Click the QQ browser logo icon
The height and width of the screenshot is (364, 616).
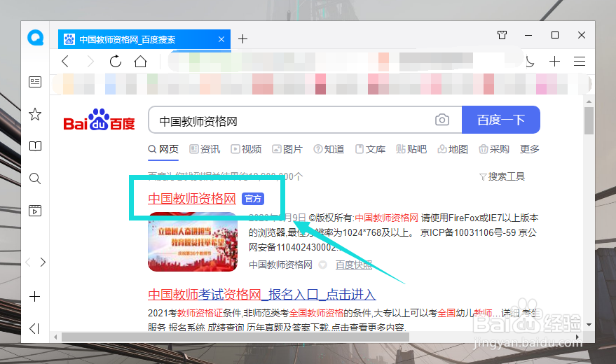tap(35, 38)
